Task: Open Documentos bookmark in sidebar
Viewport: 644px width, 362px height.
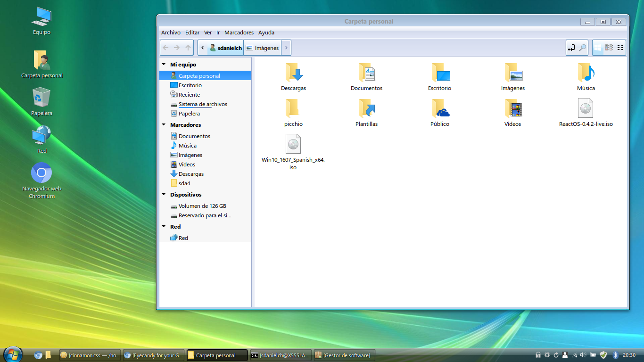Action: (x=205, y=136)
